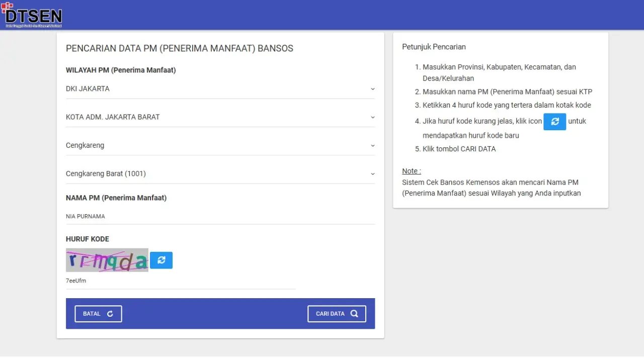Screen dimensions: 644x362
Task: Click the chevron arrow of the province field
Action: click(x=373, y=89)
